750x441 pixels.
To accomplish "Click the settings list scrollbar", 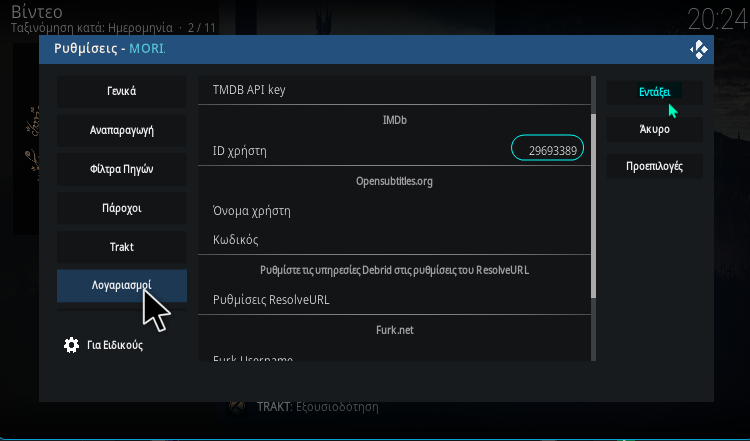I will [x=594, y=206].
